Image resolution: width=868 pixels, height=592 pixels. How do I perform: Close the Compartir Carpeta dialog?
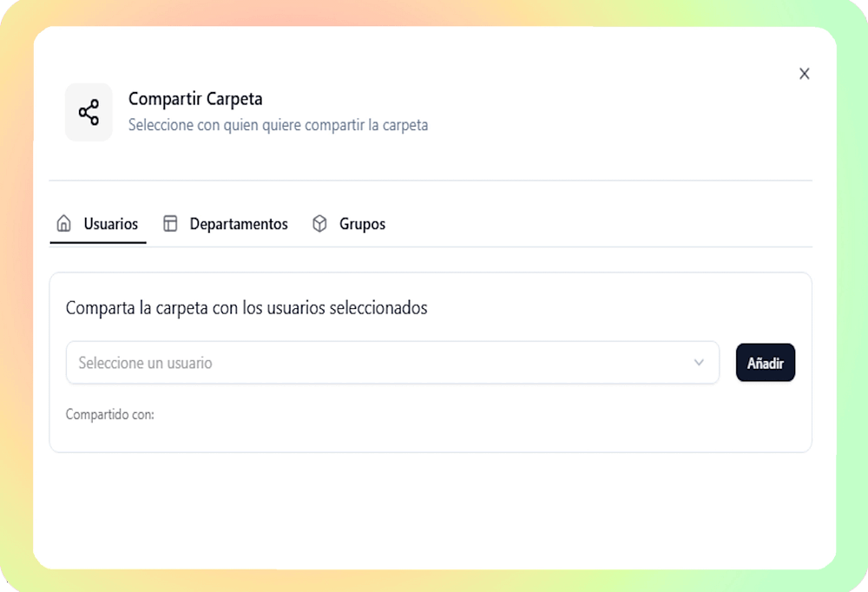click(x=804, y=74)
